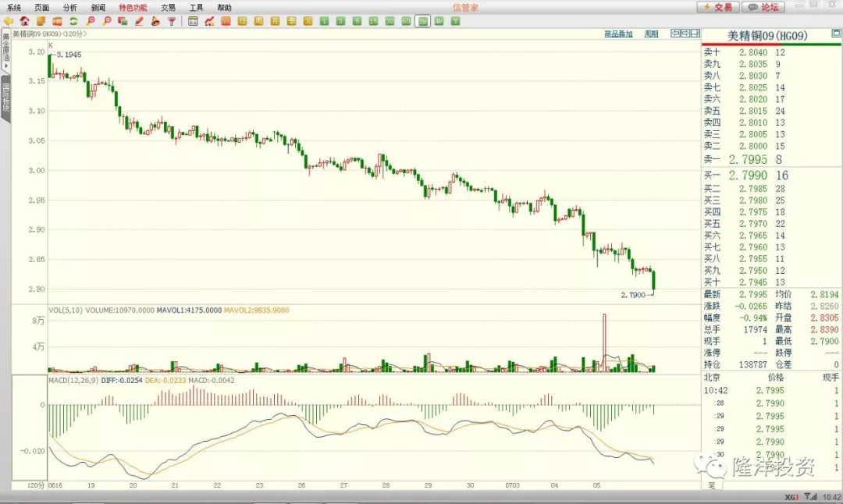The height and width of the screenshot is (504, 843).
Task: Refresh data with the green arrows icon
Action: click(x=73, y=21)
